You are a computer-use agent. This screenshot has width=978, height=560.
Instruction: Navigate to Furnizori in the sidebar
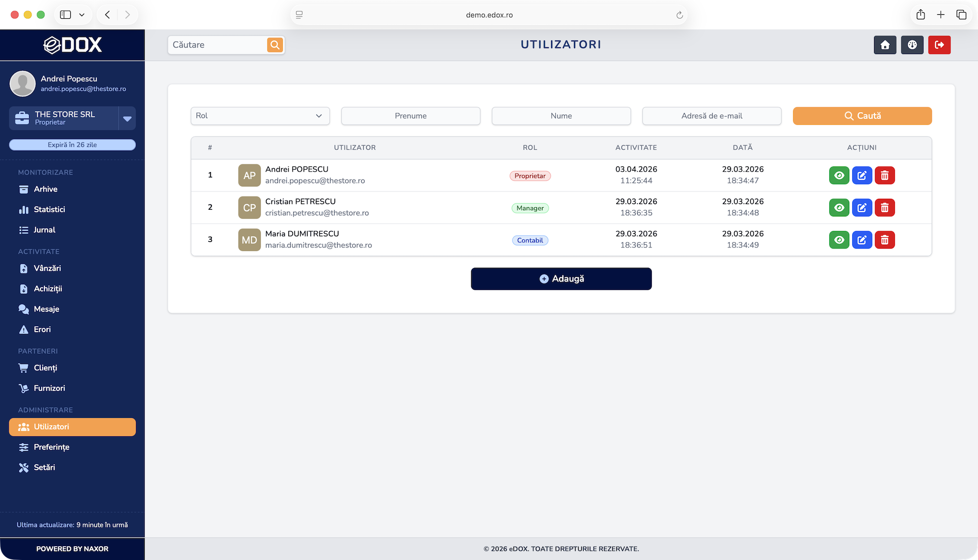[x=49, y=388]
